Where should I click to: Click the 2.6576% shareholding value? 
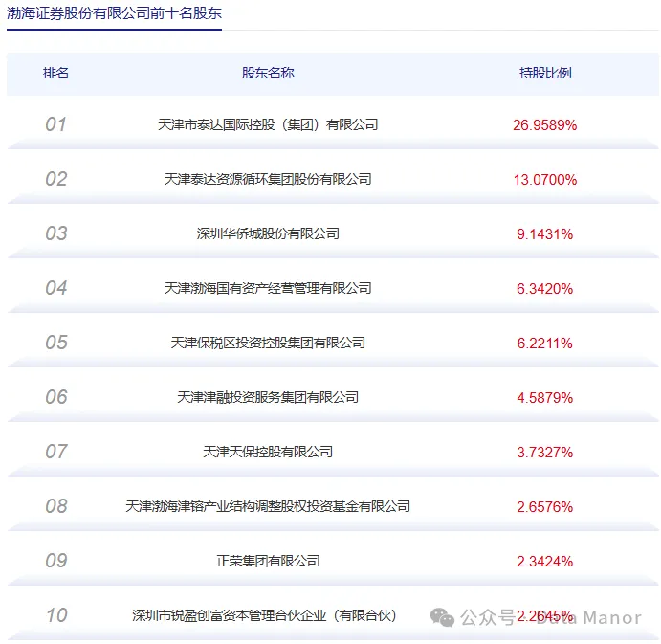[x=544, y=506]
